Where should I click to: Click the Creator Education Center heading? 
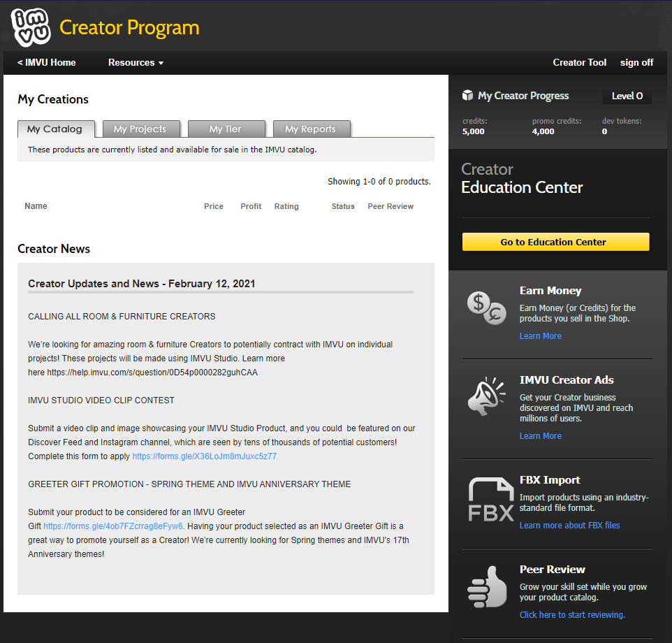pyautogui.click(x=522, y=178)
